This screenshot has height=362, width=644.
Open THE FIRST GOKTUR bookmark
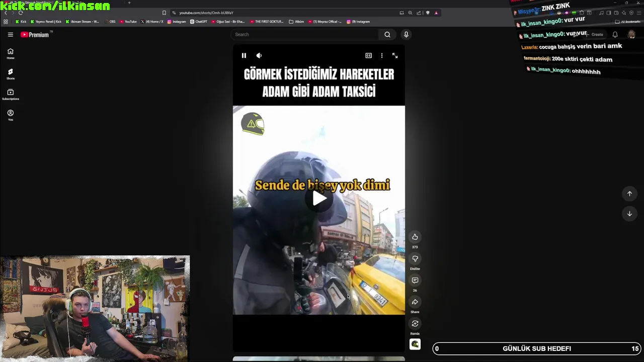click(x=267, y=22)
